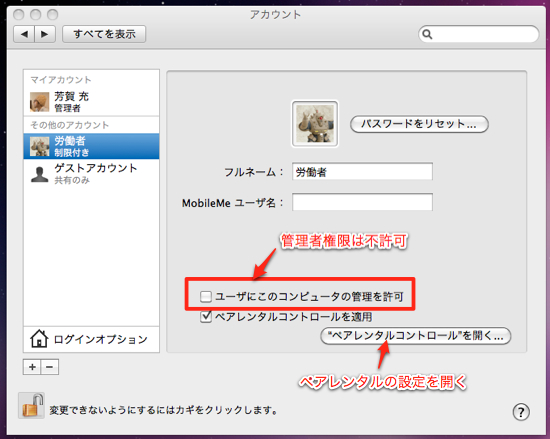
Task: Add account with the plus button
Action: tap(32, 367)
